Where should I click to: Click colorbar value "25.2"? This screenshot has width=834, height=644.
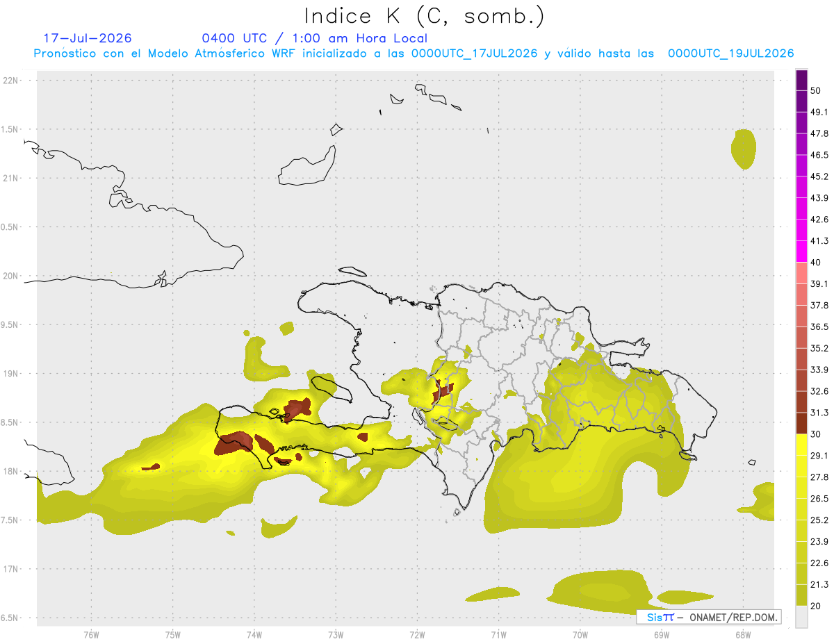pos(819,520)
